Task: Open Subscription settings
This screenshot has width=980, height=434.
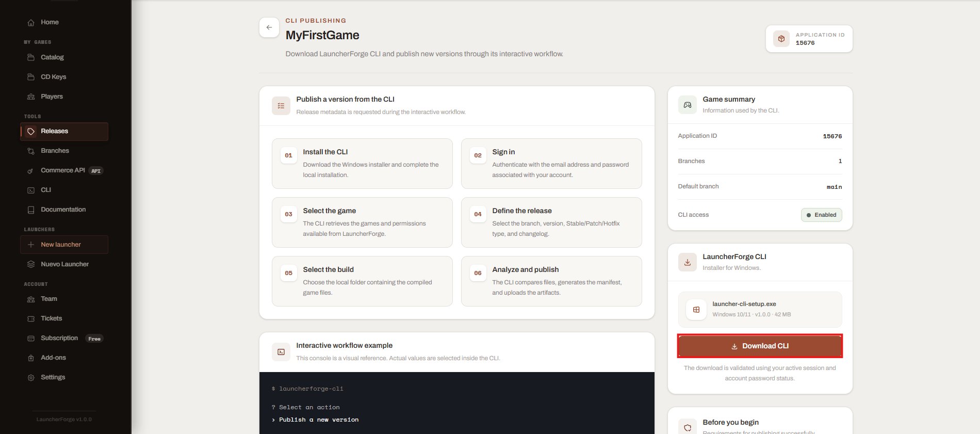Action: [64, 339]
